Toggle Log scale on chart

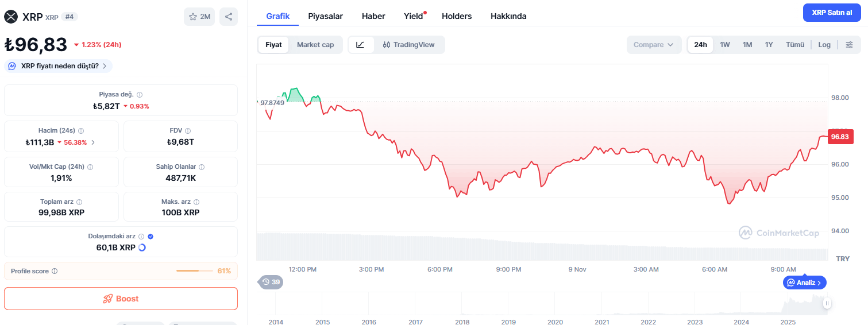coord(824,45)
